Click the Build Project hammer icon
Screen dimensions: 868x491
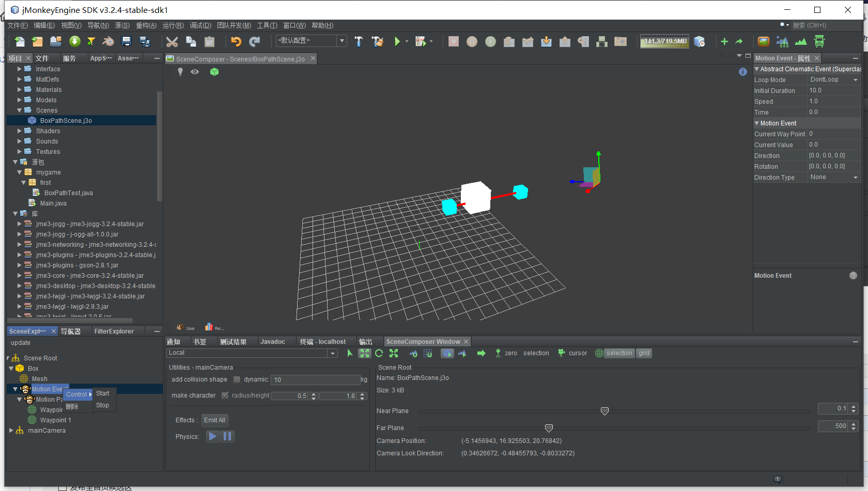pos(359,41)
